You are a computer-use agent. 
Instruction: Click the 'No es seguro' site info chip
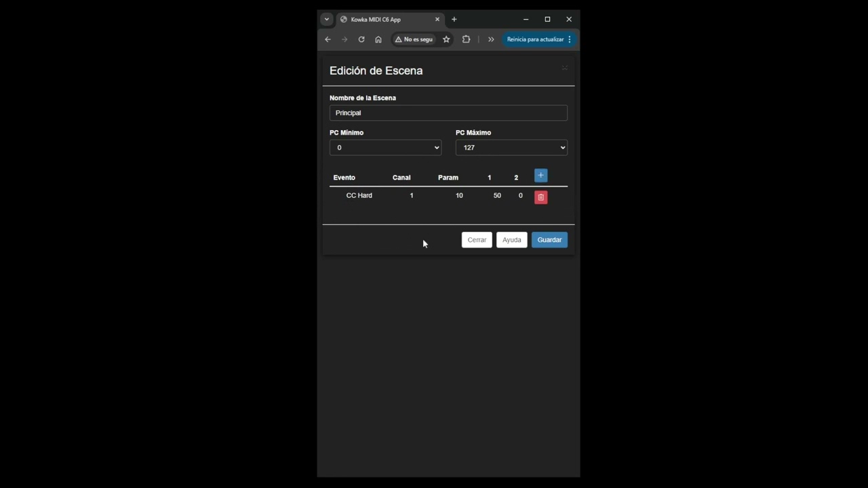[414, 39]
